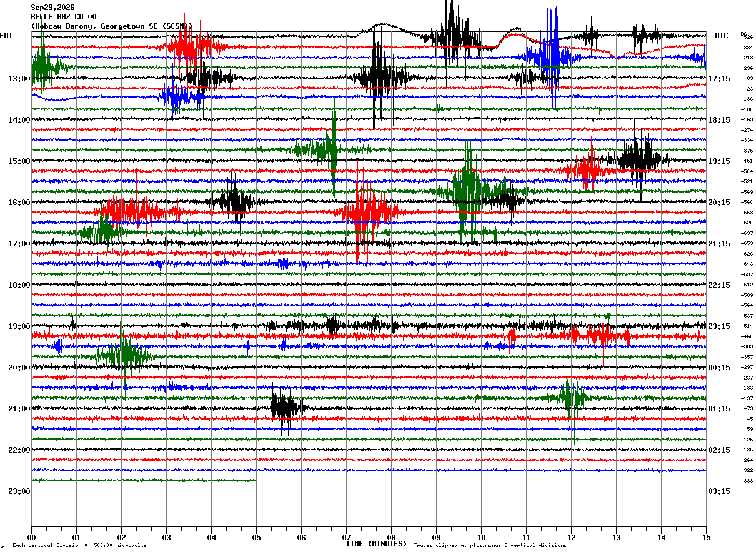Viewport: 756px width, 554px height.
Task: Click the DC offset value 388
Action: [x=748, y=481]
